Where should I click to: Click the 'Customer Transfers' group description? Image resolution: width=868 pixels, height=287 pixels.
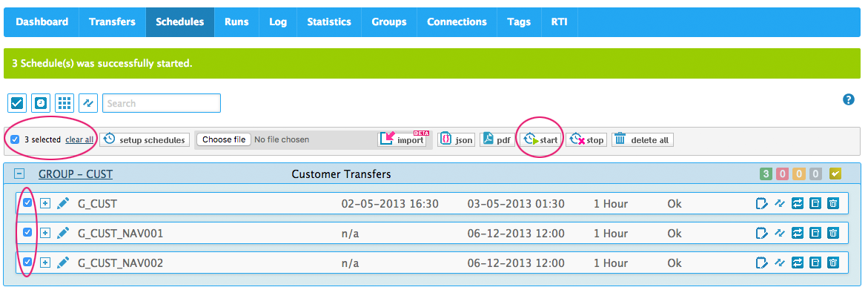pyautogui.click(x=341, y=174)
